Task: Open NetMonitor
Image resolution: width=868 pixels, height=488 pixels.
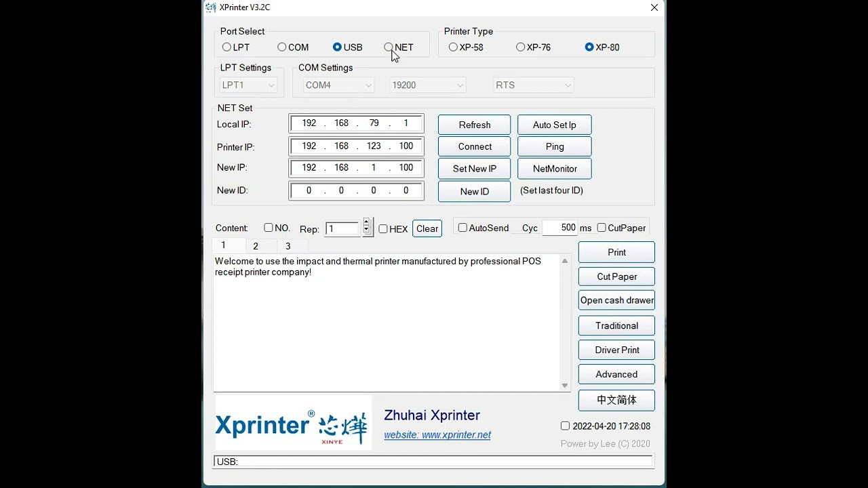Action: (555, 169)
